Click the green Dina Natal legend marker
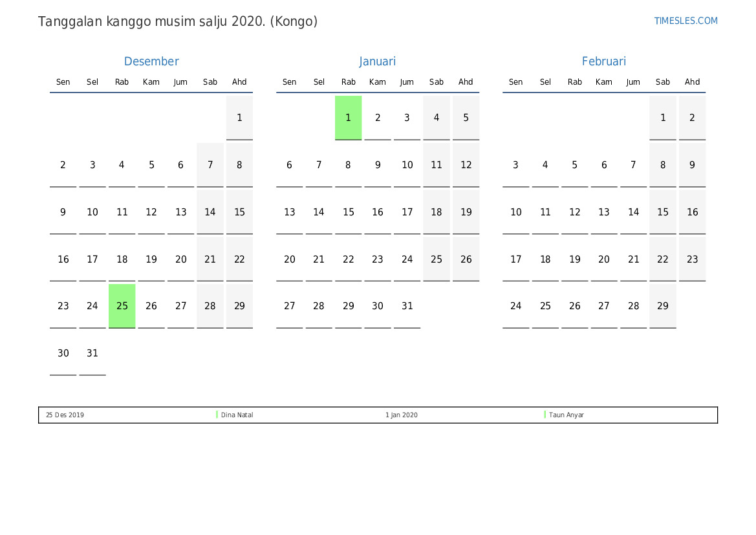This screenshot has height=535, width=756. pos(217,415)
